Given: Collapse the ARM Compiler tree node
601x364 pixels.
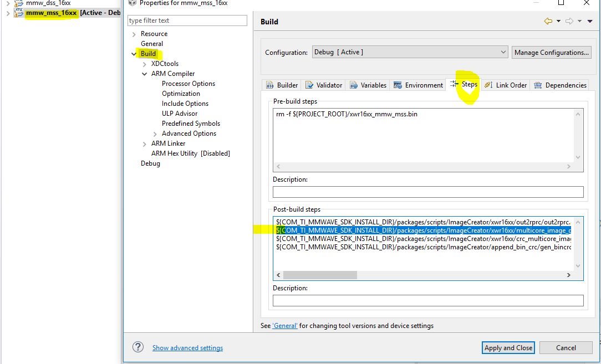Looking at the screenshot, I should pos(145,74).
